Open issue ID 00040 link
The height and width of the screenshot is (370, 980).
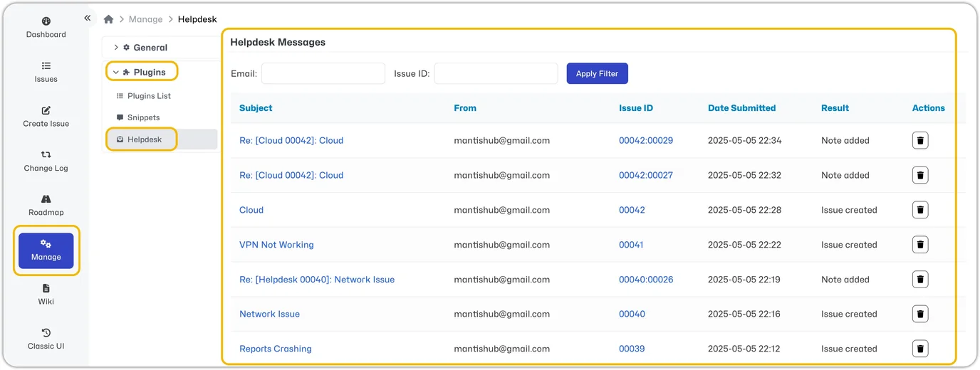click(x=632, y=314)
